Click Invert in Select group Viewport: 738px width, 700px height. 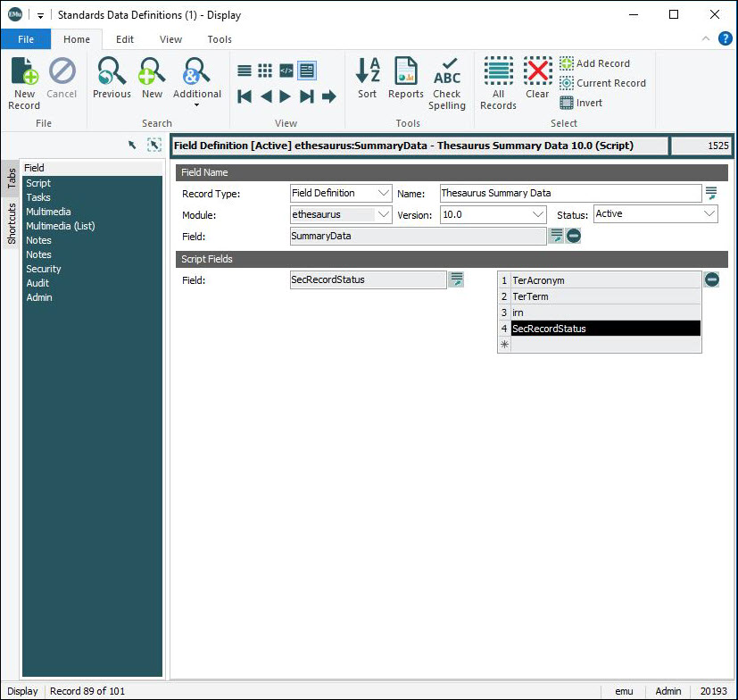(x=589, y=103)
